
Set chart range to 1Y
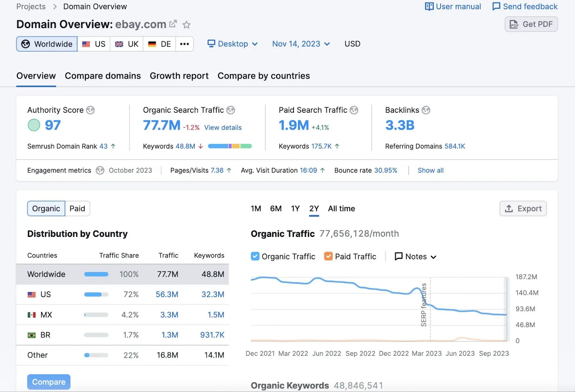coord(295,209)
